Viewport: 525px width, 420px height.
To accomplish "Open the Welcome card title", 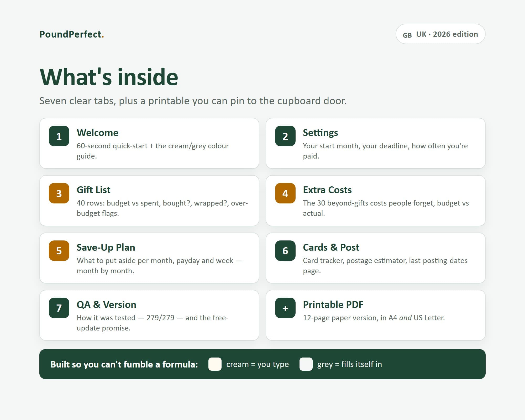I will [x=97, y=133].
